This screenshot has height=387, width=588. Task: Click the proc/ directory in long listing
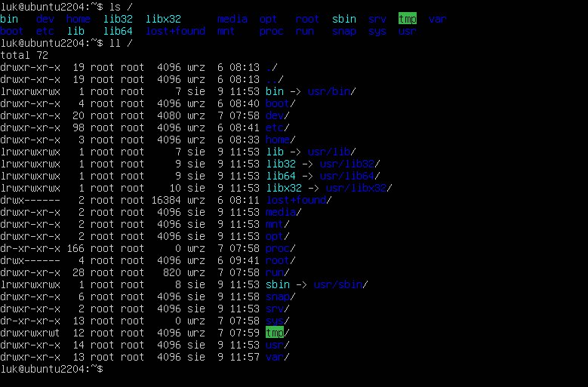(281, 248)
